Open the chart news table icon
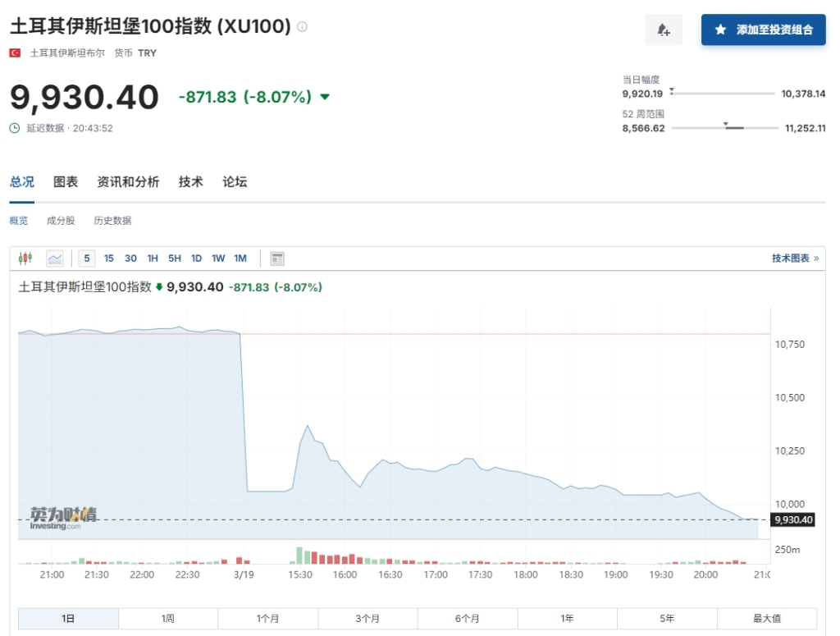This screenshot has width=840, height=636. 277,259
